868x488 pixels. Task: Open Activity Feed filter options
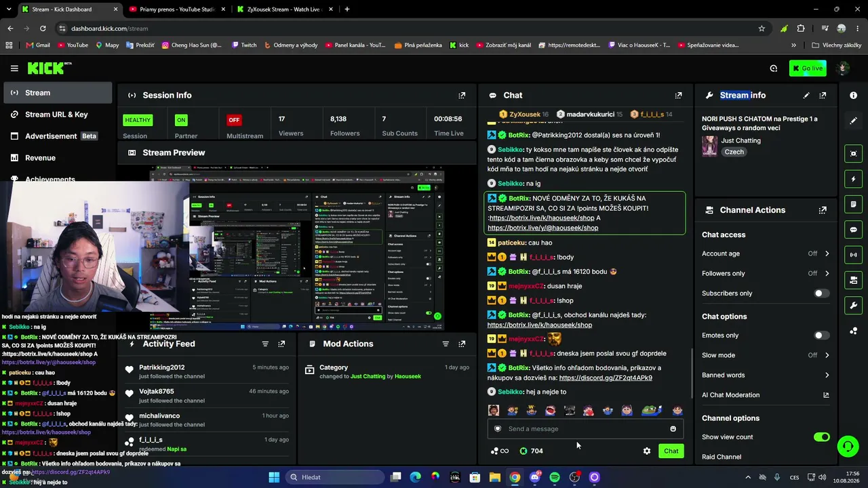(x=265, y=344)
